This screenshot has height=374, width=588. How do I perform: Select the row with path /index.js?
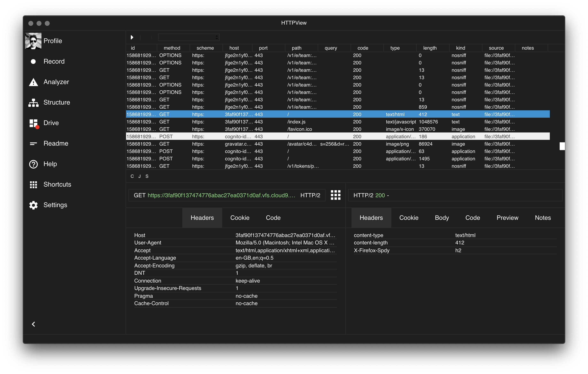(x=338, y=122)
